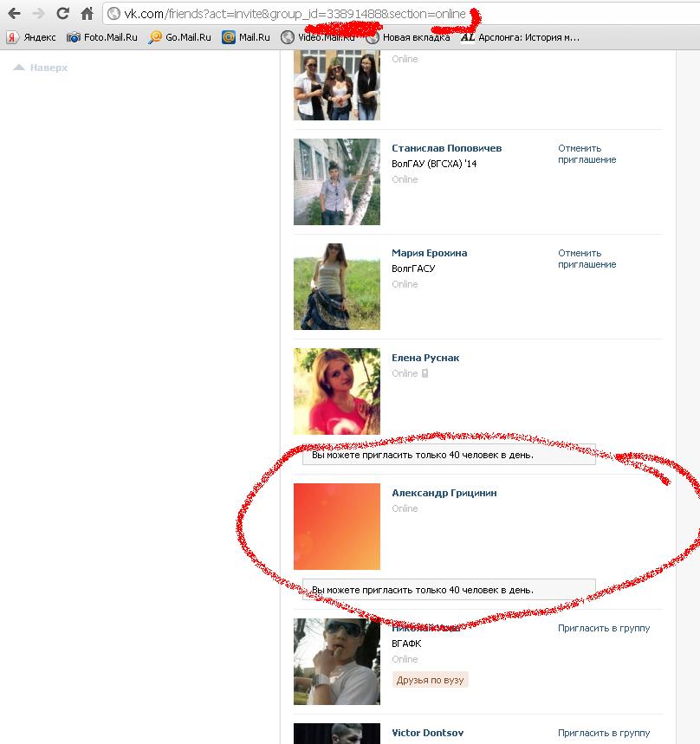This screenshot has width=700, height=744.
Task: Click the Яндекс bookmark favicon
Action: click(x=13, y=37)
